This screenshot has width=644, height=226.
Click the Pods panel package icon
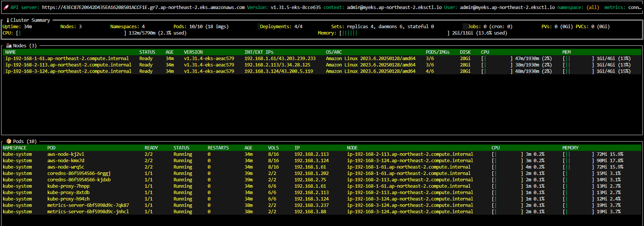tap(9, 141)
